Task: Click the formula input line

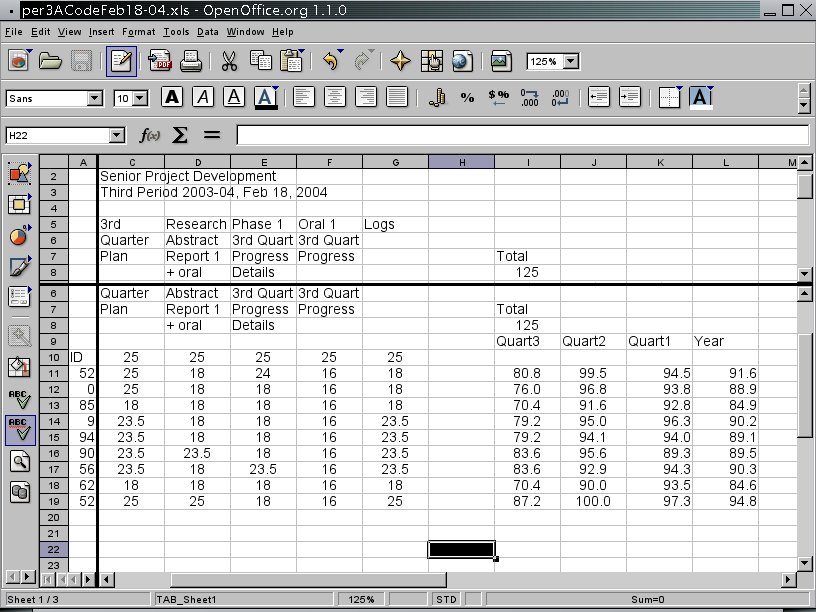Action: (x=522, y=135)
